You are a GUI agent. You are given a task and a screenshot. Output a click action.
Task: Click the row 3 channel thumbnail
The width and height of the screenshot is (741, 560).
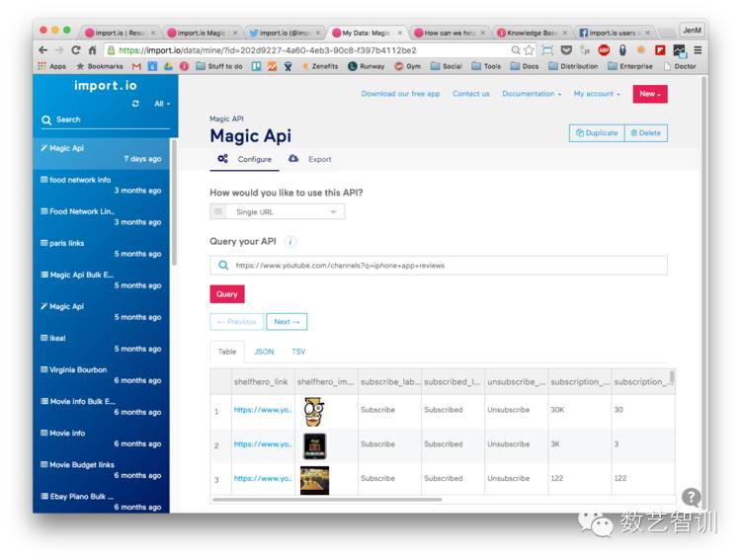314,480
